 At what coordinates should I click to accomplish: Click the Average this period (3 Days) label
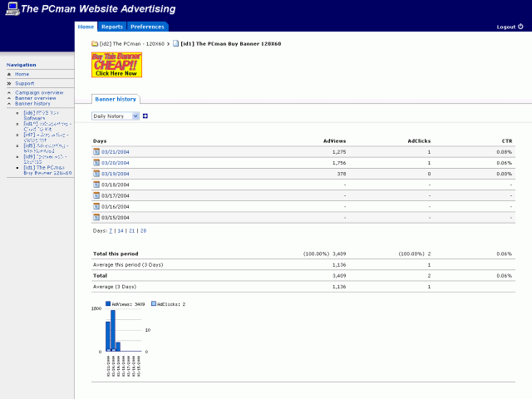click(x=128, y=264)
